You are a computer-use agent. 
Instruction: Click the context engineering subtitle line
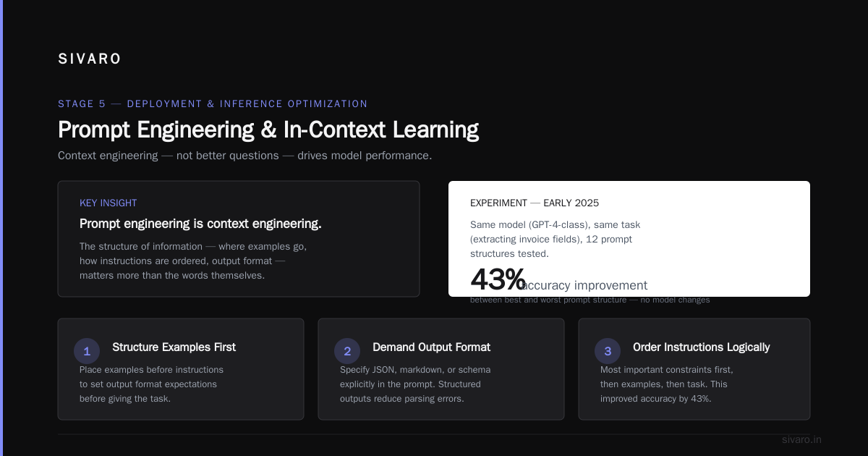[x=245, y=156]
